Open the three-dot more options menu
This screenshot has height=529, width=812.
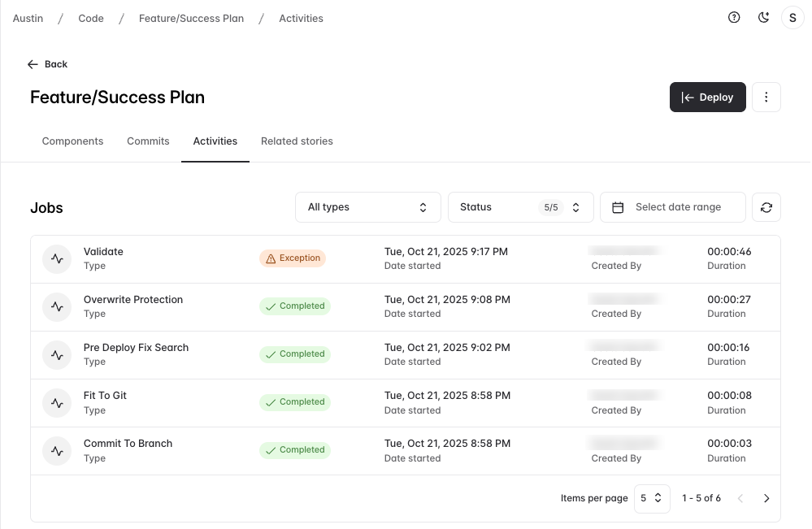click(766, 98)
